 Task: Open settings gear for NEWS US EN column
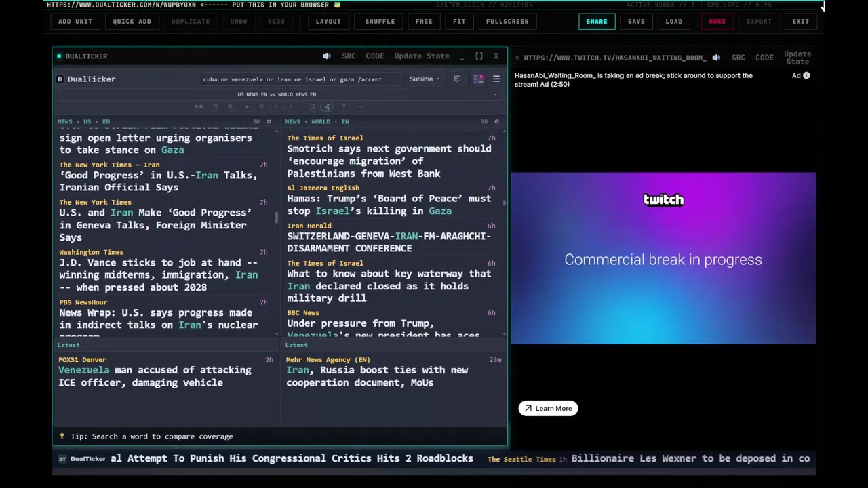coord(269,122)
